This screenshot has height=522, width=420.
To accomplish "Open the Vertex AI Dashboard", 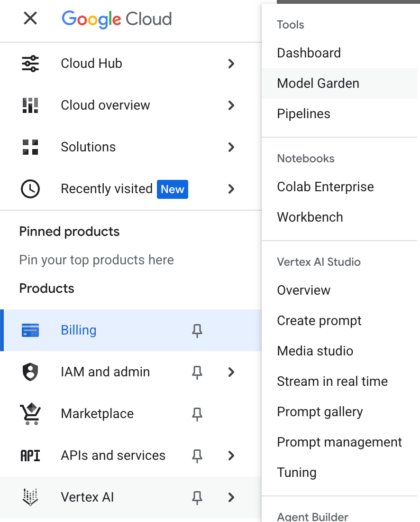I will click(339, 53).
